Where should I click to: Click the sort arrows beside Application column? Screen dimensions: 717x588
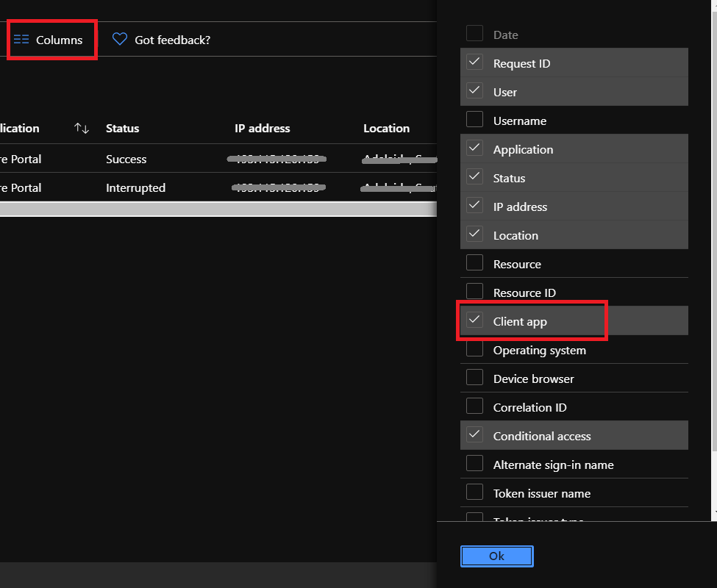click(x=82, y=129)
